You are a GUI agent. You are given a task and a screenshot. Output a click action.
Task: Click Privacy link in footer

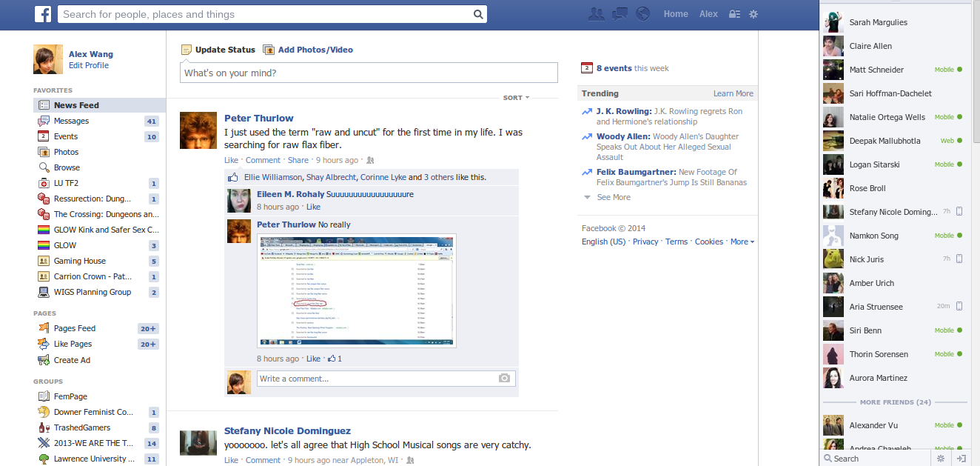pyautogui.click(x=645, y=242)
